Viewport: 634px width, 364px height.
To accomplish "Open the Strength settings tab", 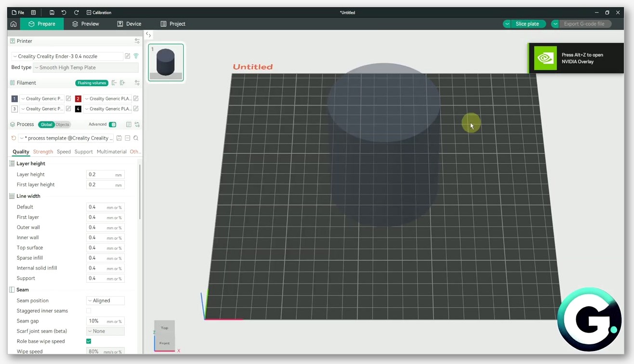I will point(43,152).
